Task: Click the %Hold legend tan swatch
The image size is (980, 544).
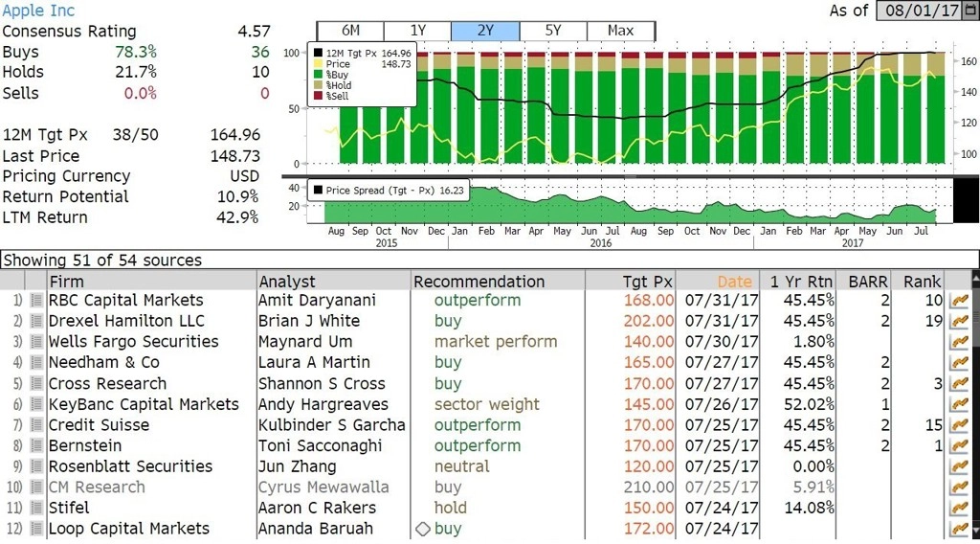Action: point(318,85)
